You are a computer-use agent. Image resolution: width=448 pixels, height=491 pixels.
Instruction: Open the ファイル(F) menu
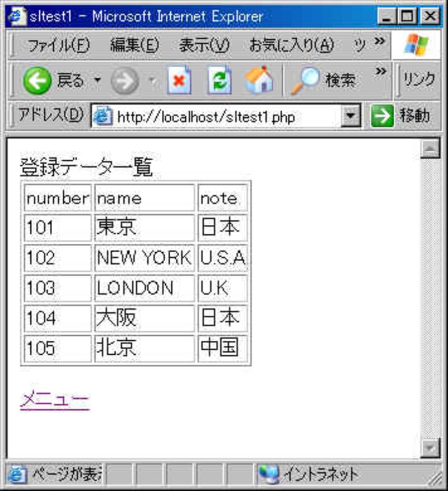click(59, 45)
